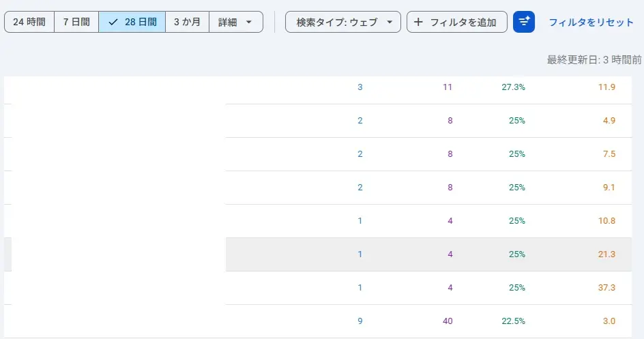Click the position value 11.9

(606, 87)
